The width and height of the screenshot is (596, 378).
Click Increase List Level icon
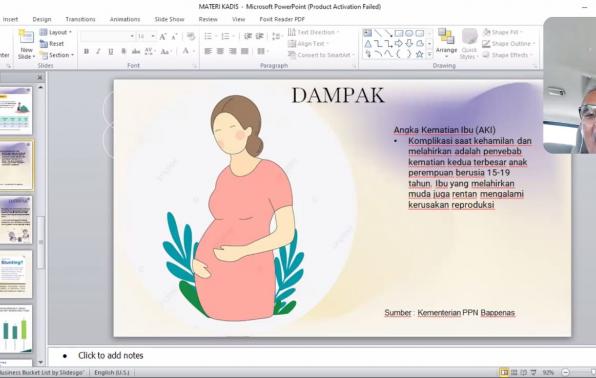pos(260,36)
